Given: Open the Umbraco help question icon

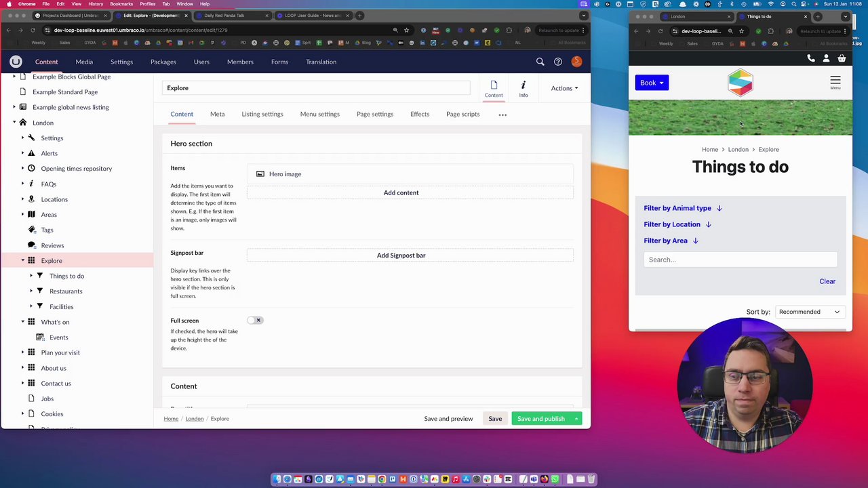Looking at the screenshot, I should point(558,62).
